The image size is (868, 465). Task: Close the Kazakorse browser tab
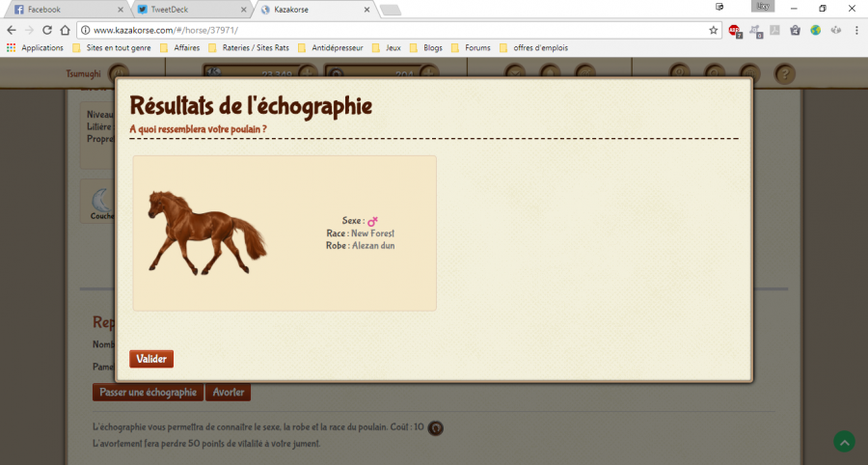(x=366, y=9)
